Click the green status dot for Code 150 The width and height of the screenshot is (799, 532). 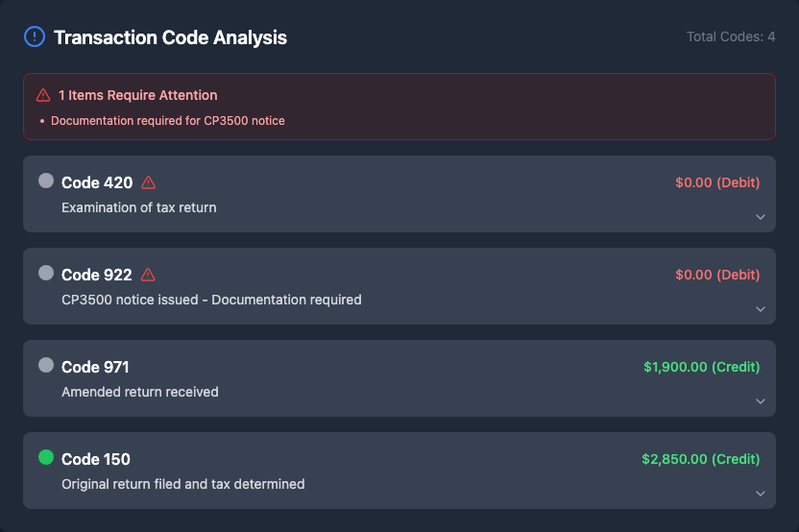pyautogui.click(x=45, y=457)
